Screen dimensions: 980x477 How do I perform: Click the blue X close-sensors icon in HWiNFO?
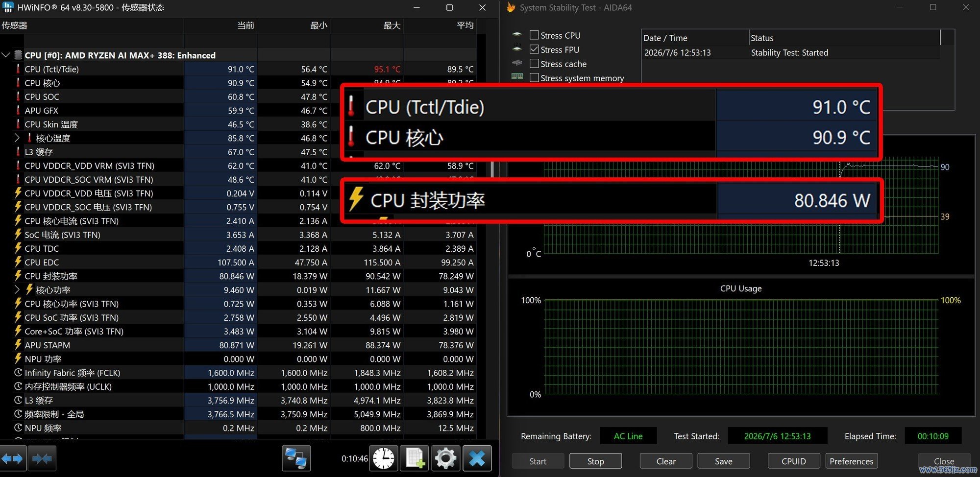click(x=477, y=458)
